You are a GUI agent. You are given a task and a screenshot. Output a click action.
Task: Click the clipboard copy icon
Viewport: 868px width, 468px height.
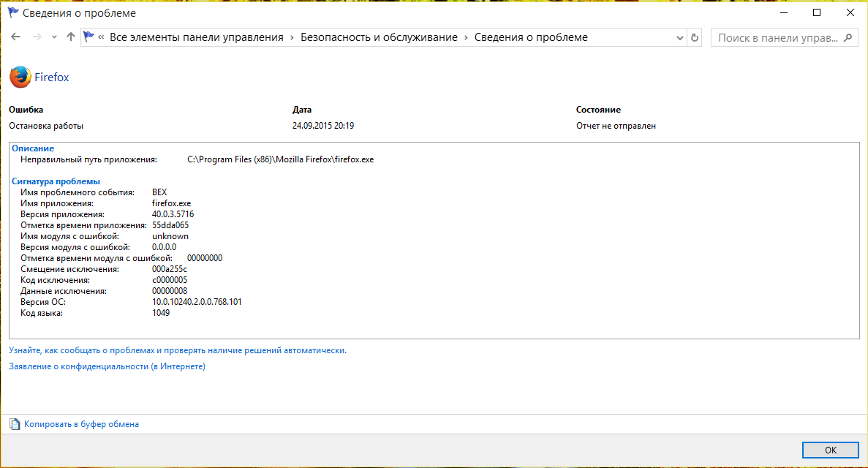point(15,424)
